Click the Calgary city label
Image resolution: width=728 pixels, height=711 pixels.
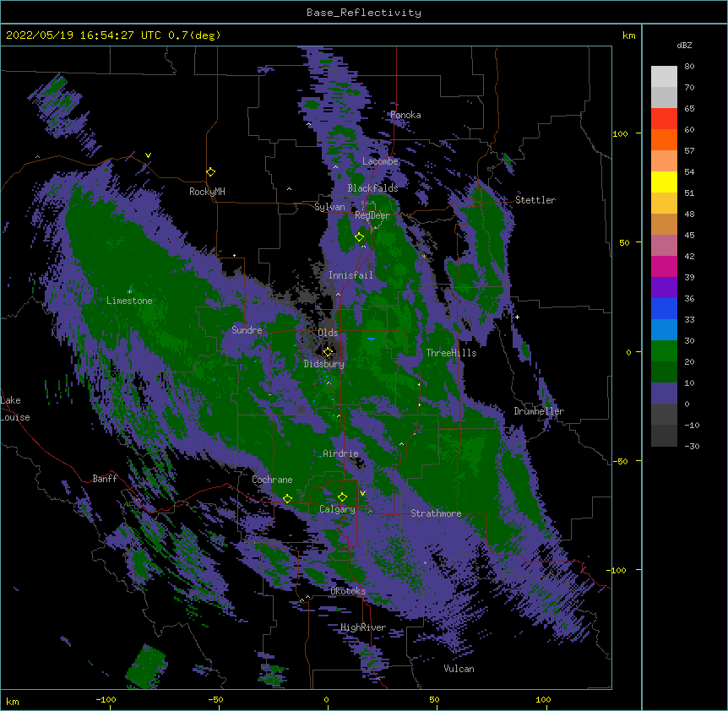click(x=337, y=509)
